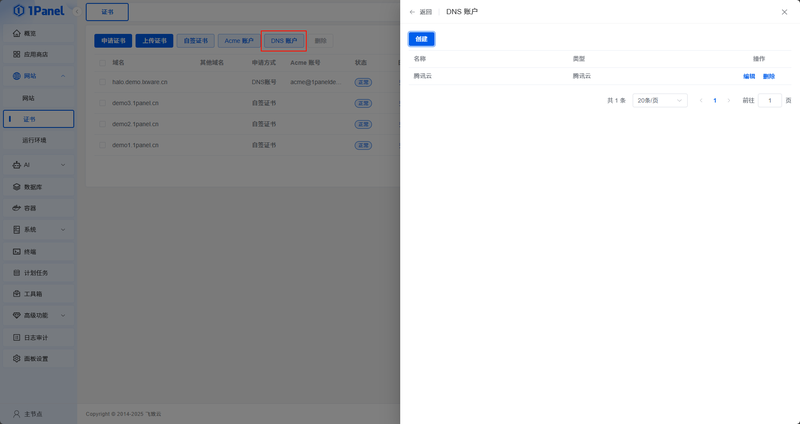Click the 主节点 person icon
This screenshot has height=424, width=800.
pos(17,414)
